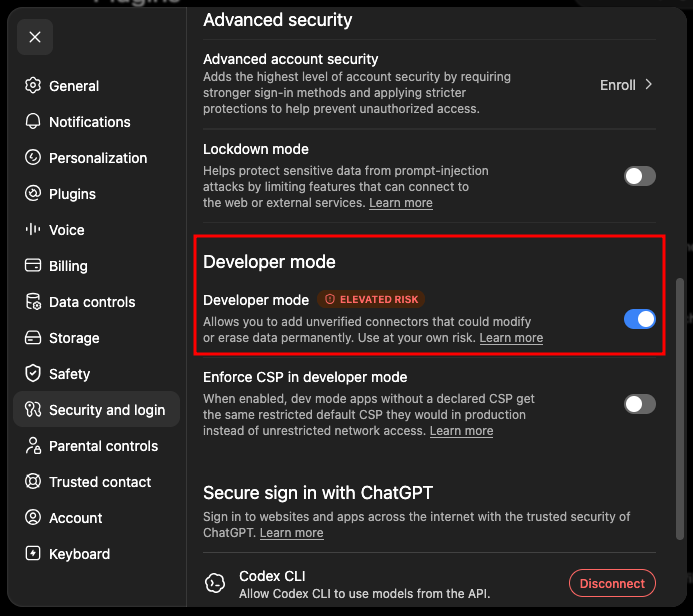Click the Plugins icon in sidebar
The height and width of the screenshot is (616, 693).
pyautogui.click(x=33, y=194)
